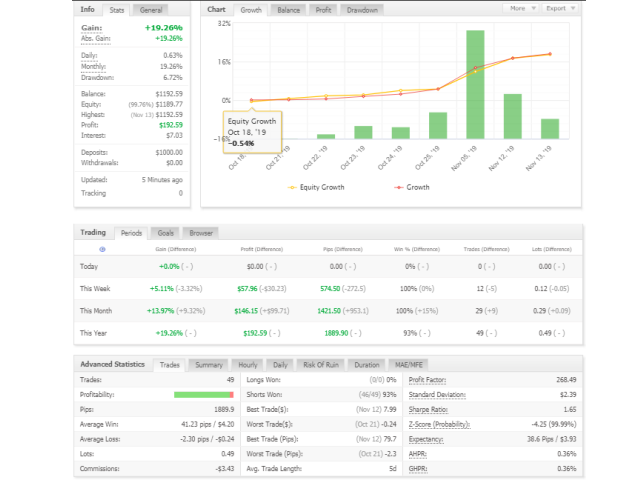Screen dimensions: 640x480
Task: Switch to the Balance chart tab
Action: click(289, 9)
